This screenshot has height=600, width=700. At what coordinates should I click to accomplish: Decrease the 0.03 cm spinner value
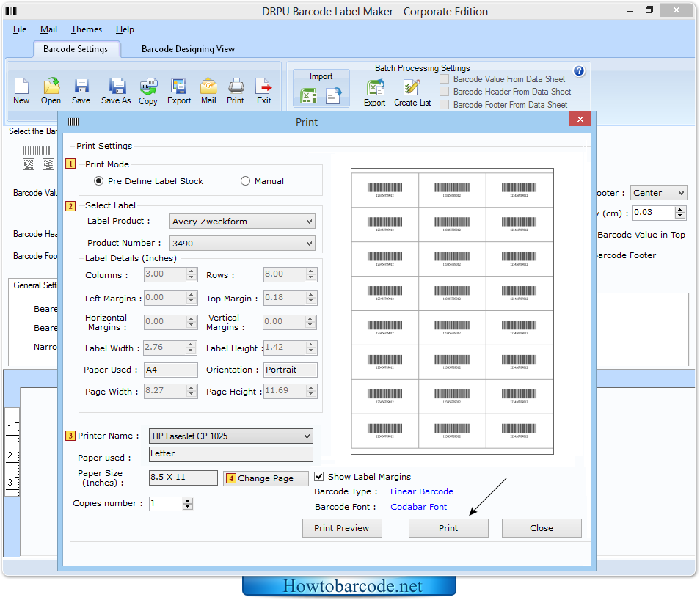(680, 216)
